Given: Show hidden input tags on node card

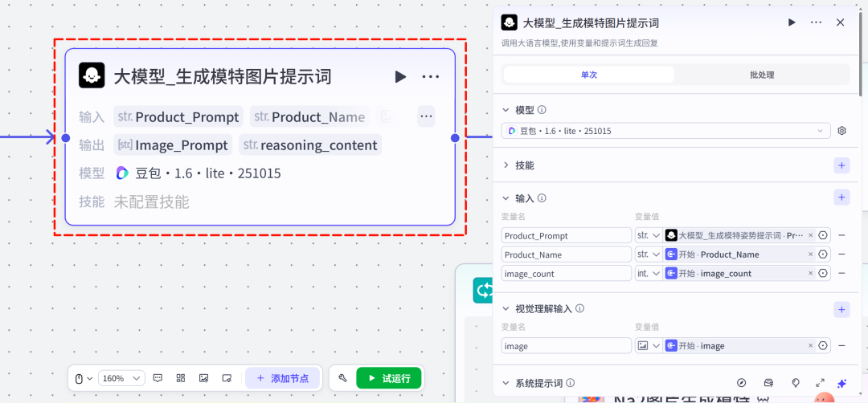Looking at the screenshot, I should [x=426, y=116].
